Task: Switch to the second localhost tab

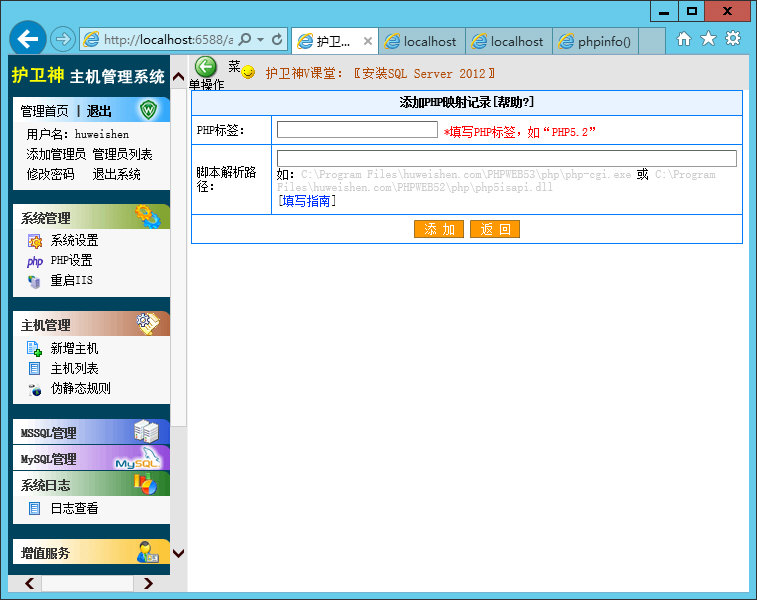Action: point(508,42)
